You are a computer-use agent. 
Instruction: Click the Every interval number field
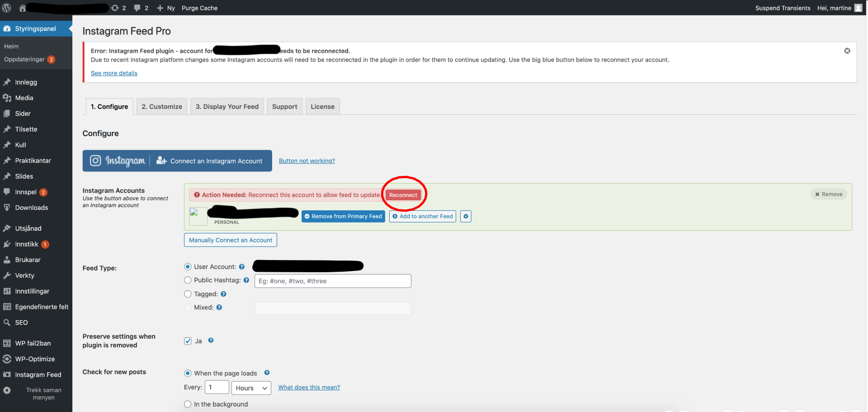coord(217,388)
